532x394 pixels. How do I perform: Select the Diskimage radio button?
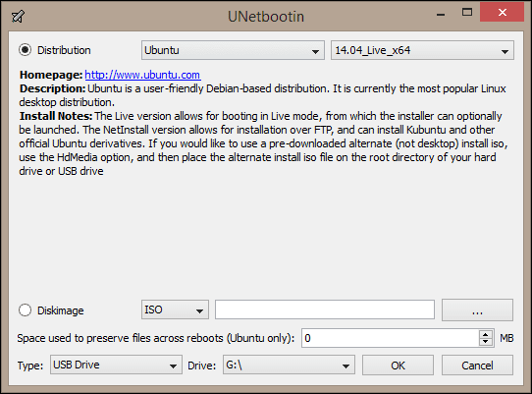coord(26,310)
